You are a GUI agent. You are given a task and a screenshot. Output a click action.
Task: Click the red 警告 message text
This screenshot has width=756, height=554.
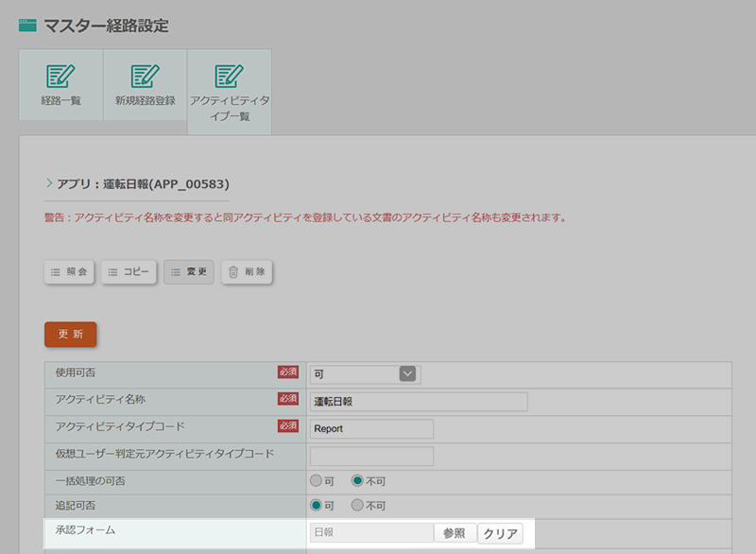click(305, 217)
